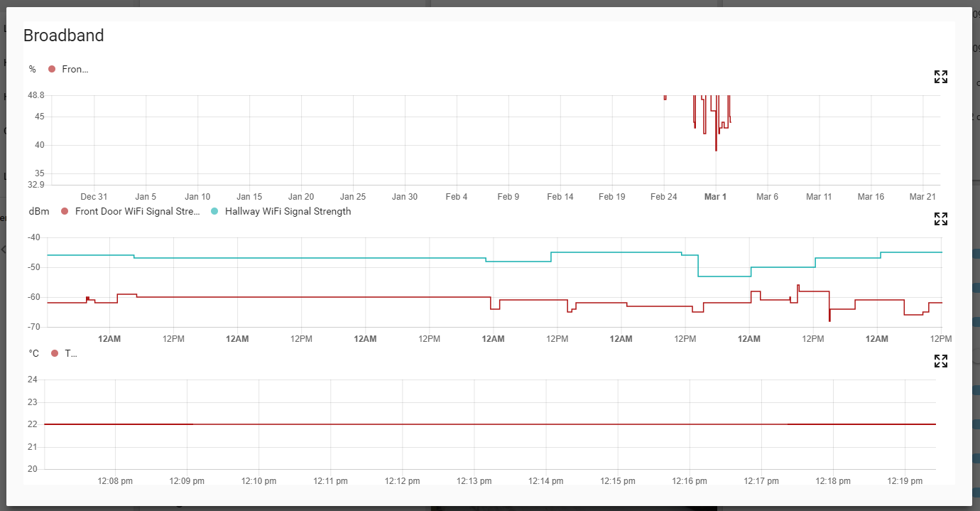This screenshot has height=511, width=980.
Task: Open the dBm WiFi chart via its expand icon
Action: pyautogui.click(x=940, y=219)
